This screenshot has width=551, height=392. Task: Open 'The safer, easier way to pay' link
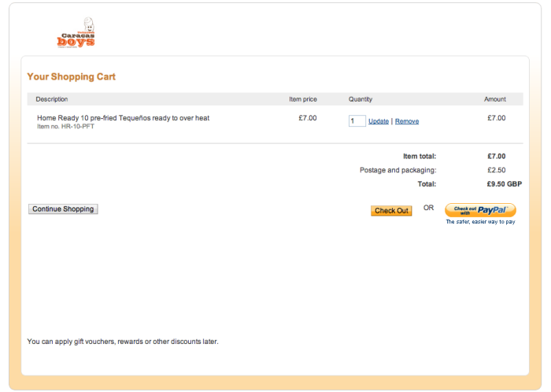(480, 222)
